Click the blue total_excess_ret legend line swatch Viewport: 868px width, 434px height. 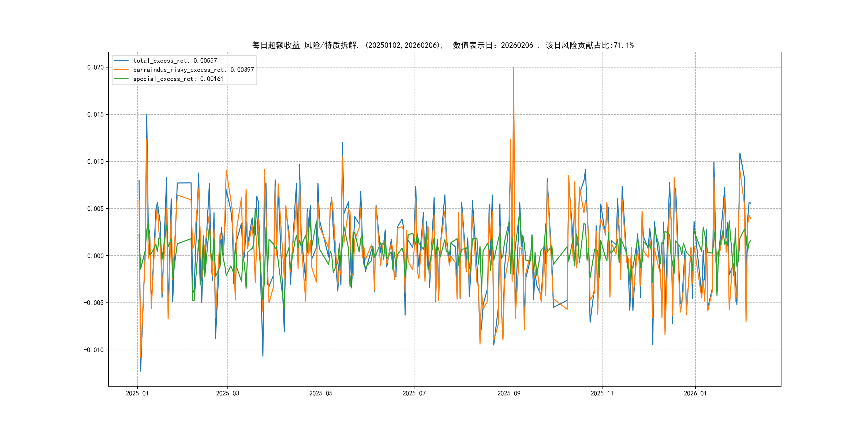pyautogui.click(x=121, y=61)
